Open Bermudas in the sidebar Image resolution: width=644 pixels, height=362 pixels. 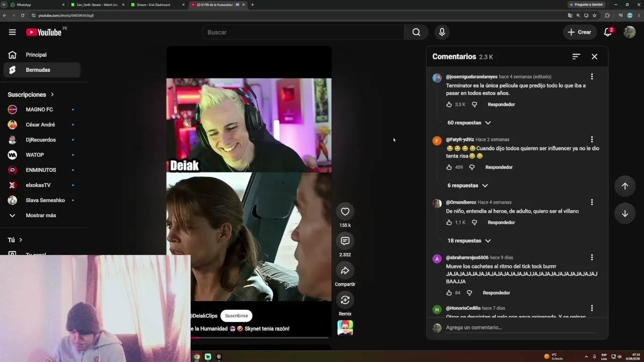(x=42, y=70)
